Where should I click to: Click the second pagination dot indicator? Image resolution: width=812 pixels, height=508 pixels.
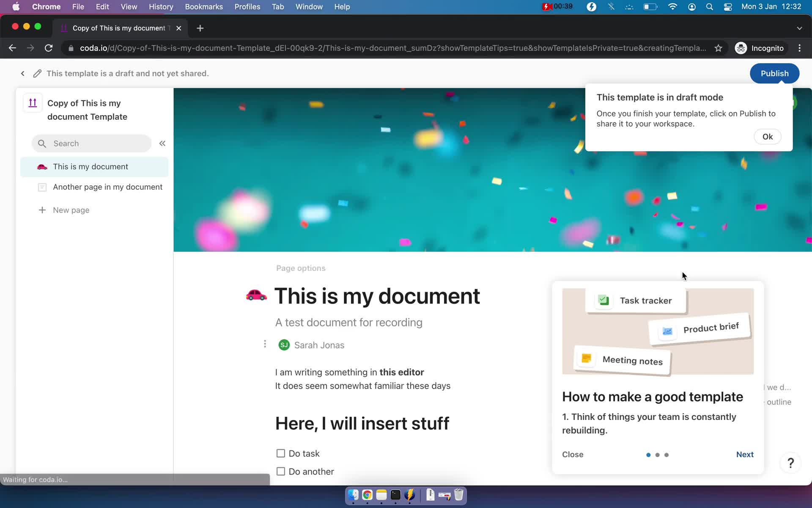tap(657, 455)
